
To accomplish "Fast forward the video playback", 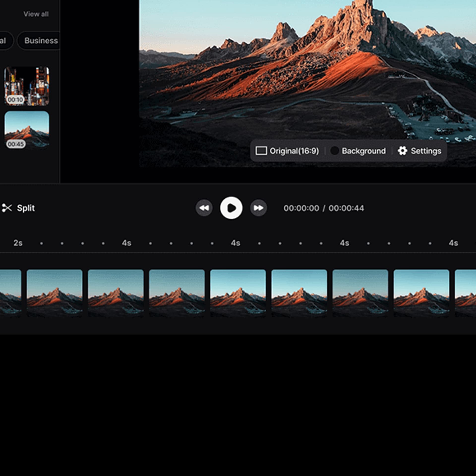I will (x=259, y=208).
